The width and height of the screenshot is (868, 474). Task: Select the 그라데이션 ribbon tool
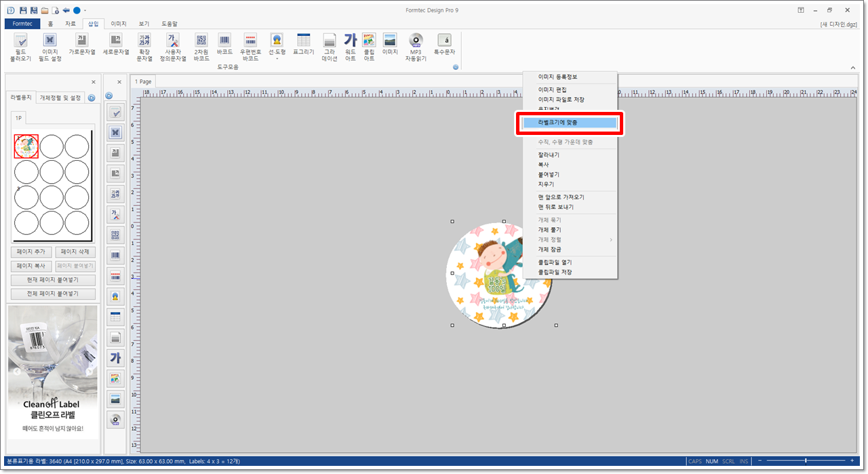[330, 47]
